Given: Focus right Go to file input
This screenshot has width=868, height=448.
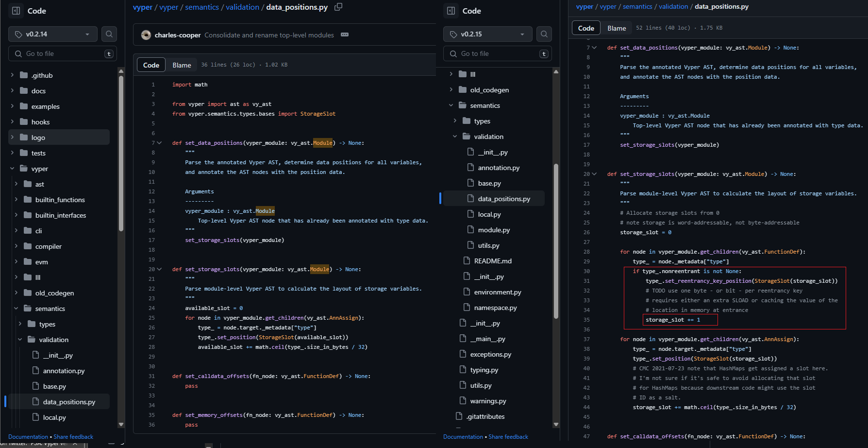Looking at the screenshot, I should 498,53.
